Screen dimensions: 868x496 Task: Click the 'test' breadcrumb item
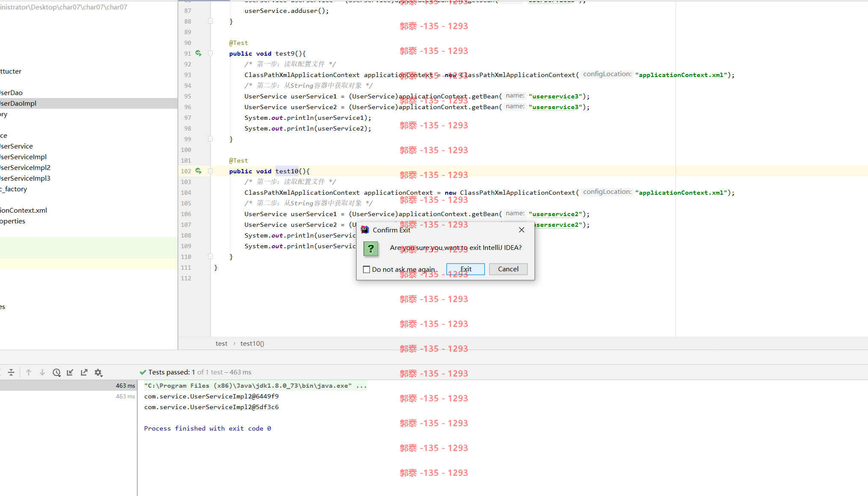[221, 344]
